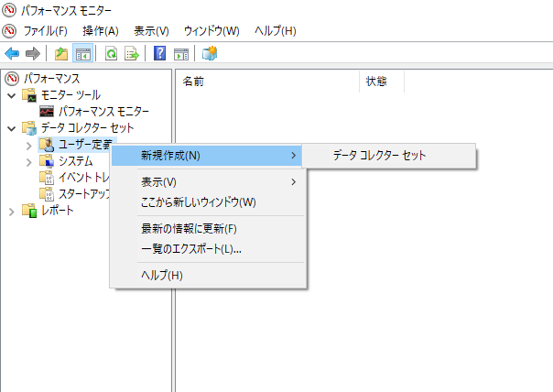
Task: Click the 名前 column header
Action: [267, 82]
